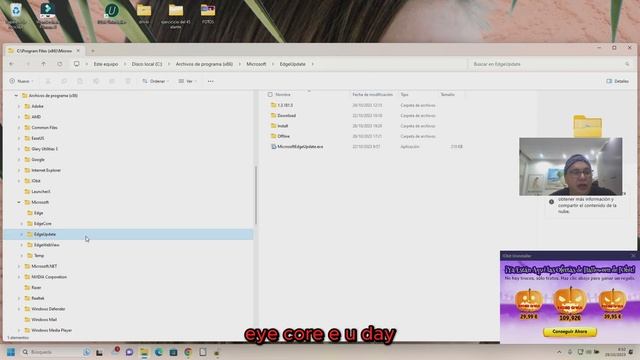
Task: Toggle the Detalles pane button
Action: [618, 81]
